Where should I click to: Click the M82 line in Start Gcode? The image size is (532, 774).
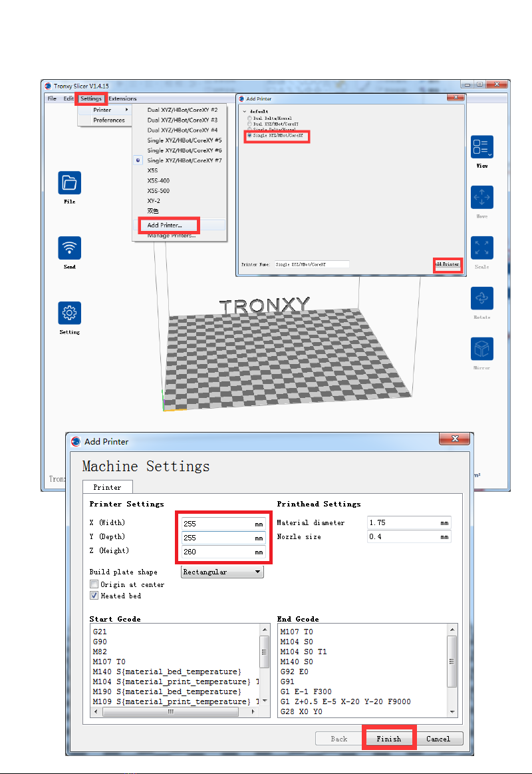click(100, 652)
